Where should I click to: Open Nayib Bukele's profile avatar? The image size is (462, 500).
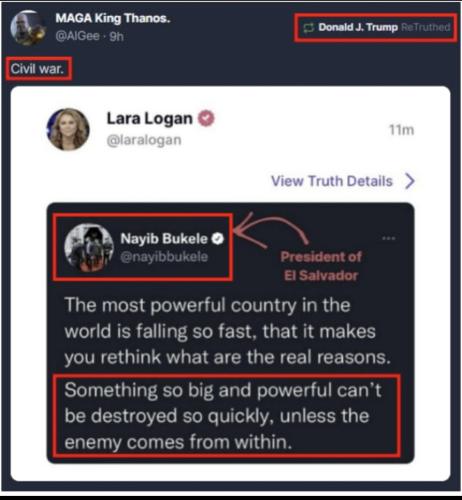pyautogui.click(x=89, y=248)
